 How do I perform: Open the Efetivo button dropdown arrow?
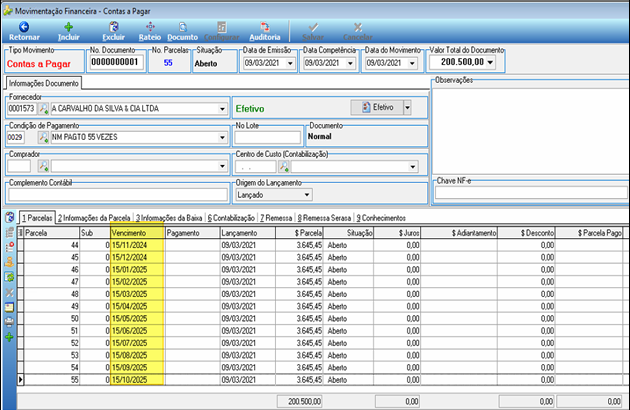(407, 107)
